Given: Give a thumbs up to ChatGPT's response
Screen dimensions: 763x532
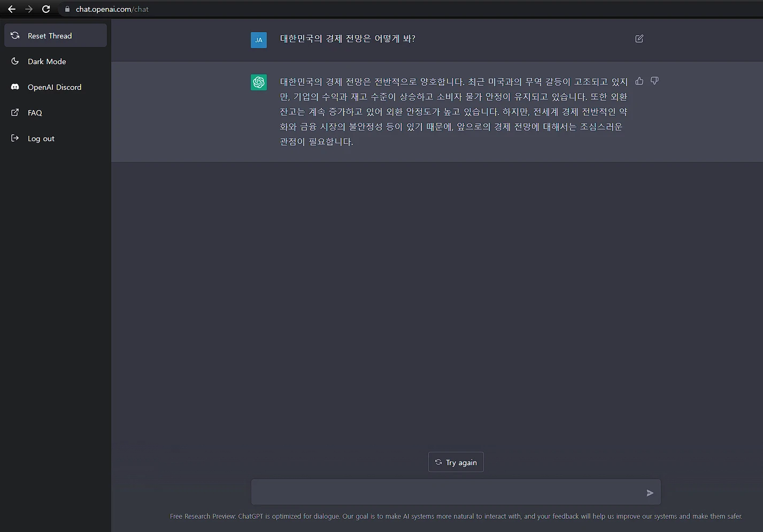Looking at the screenshot, I should [639, 81].
